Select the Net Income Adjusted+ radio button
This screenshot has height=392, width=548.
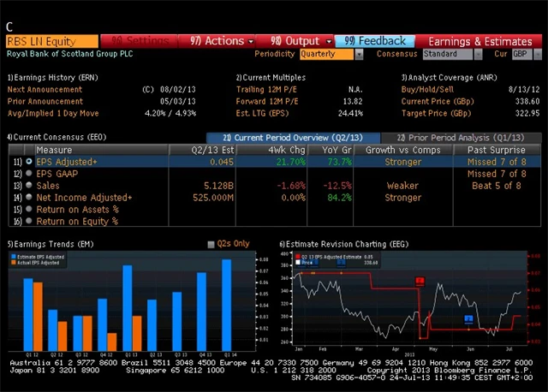pos(29,197)
